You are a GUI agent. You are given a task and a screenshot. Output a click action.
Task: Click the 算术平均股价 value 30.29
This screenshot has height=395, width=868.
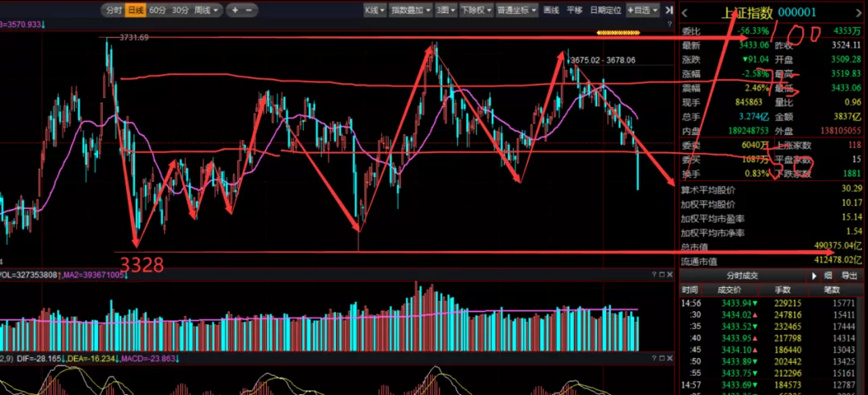[852, 190]
